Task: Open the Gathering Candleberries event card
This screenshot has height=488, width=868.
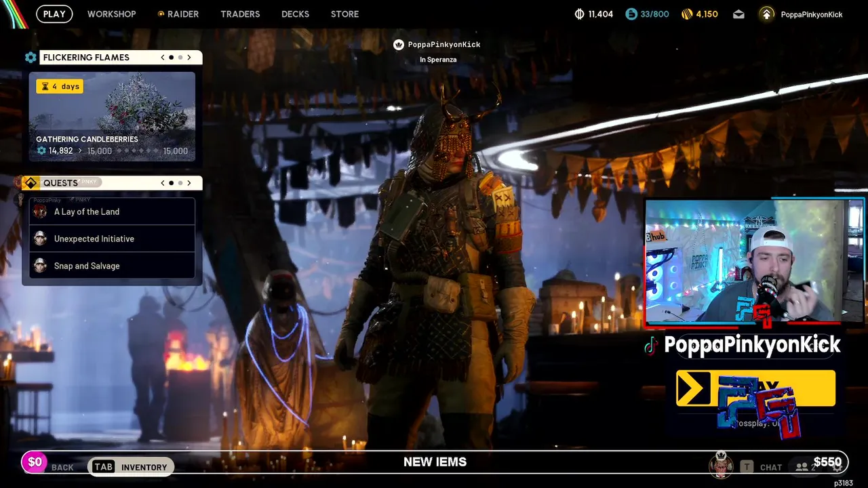Action: [x=112, y=117]
